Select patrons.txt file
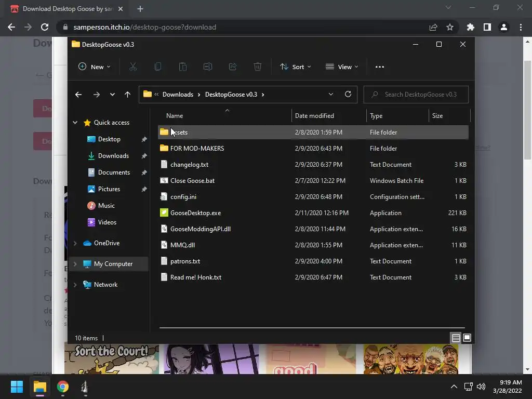The height and width of the screenshot is (399, 532). click(x=313, y=261)
